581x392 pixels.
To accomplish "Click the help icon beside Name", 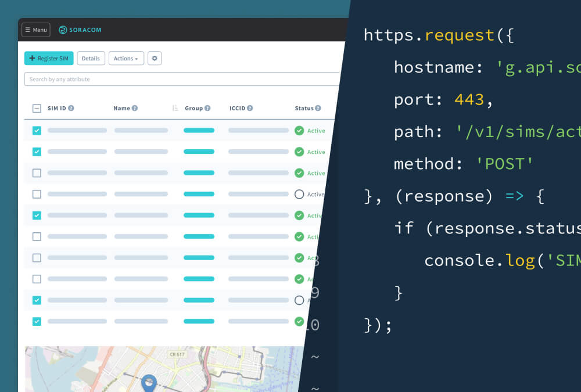I will (135, 108).
